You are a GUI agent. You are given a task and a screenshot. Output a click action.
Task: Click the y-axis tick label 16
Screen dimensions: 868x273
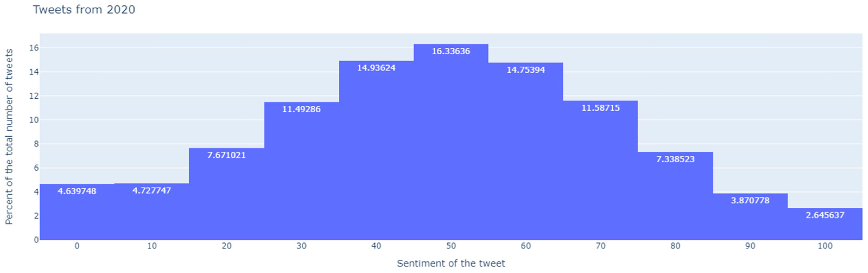[34, 48]
